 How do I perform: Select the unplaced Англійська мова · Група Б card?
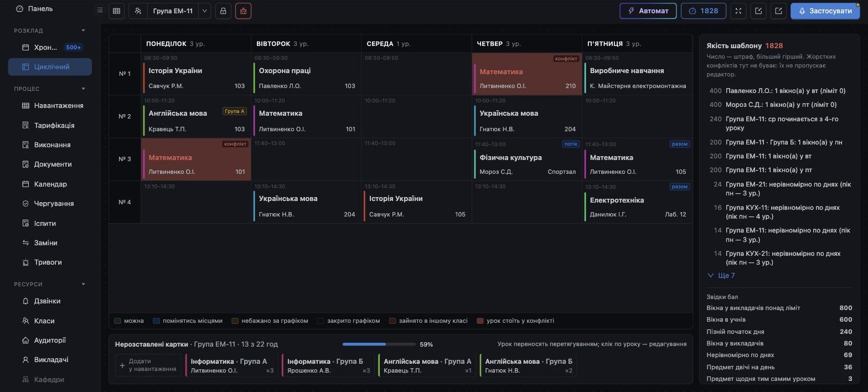[528, 365]
